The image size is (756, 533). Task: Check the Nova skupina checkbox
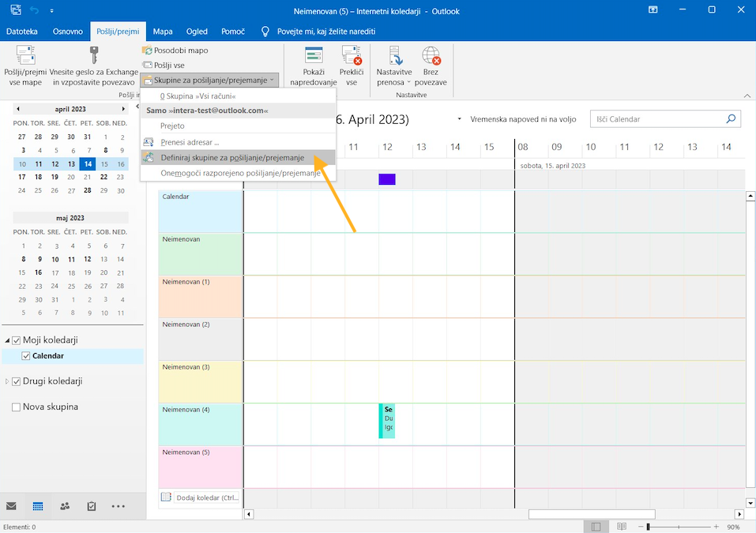click(16, 407)
